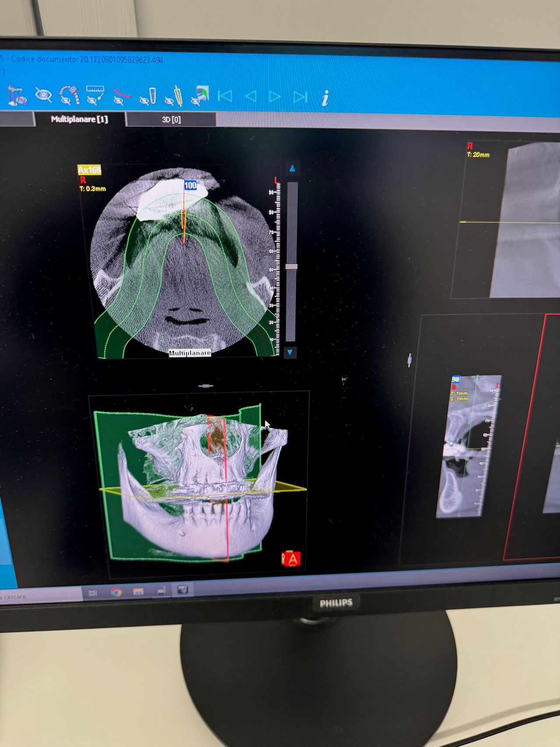Image resolution: width=560 pixels, height=747 pixels.
Task: Go to the previous slice
Action: coord(250,96)
